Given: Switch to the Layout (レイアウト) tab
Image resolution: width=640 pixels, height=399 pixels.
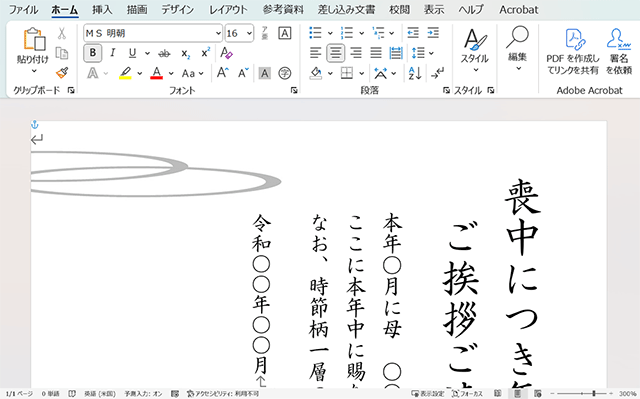Looking at the screenshot, I should point(228,9).
